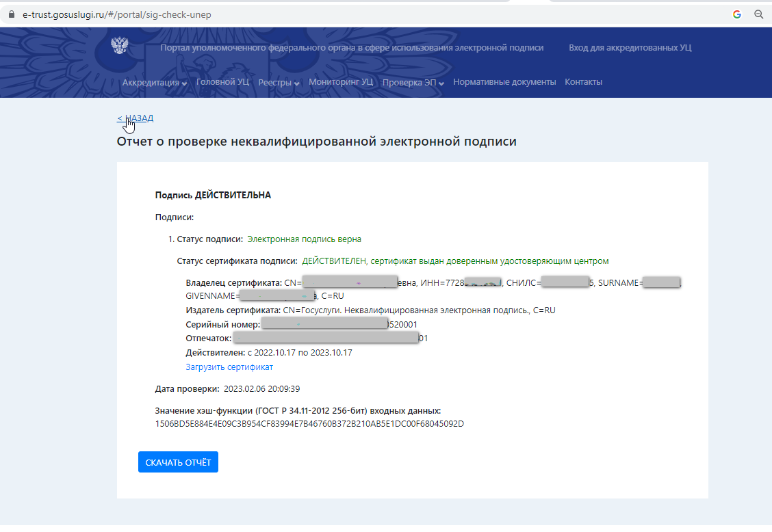
Task: Click the zoom magnifier icon in address bar
Action: (x=759, y=14)
